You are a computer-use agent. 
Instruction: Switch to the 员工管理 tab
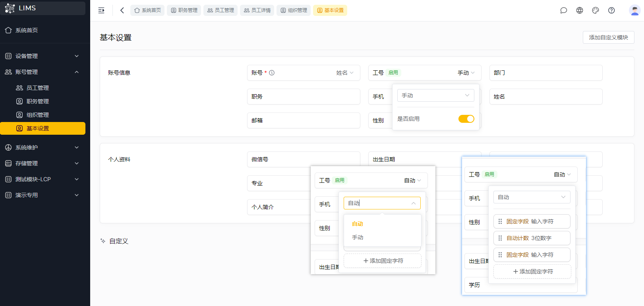pyautogui.click(x=220, y=10)
